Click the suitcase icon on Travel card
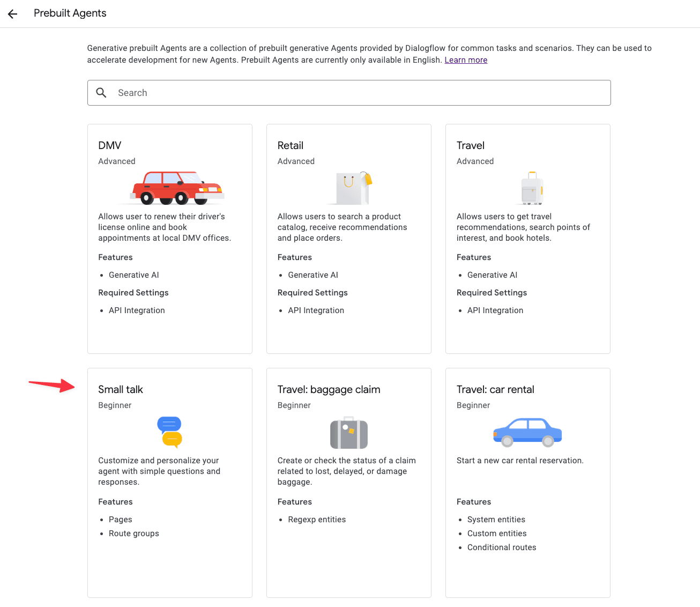This screenshot has height=607, width=700. (531, 188)
